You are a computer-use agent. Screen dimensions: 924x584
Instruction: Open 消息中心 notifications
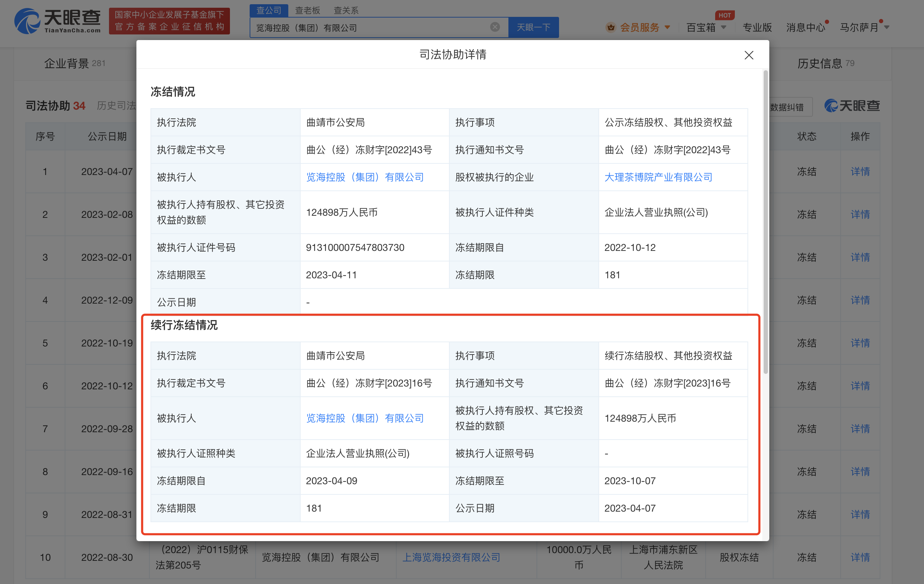tap(806, 27)
